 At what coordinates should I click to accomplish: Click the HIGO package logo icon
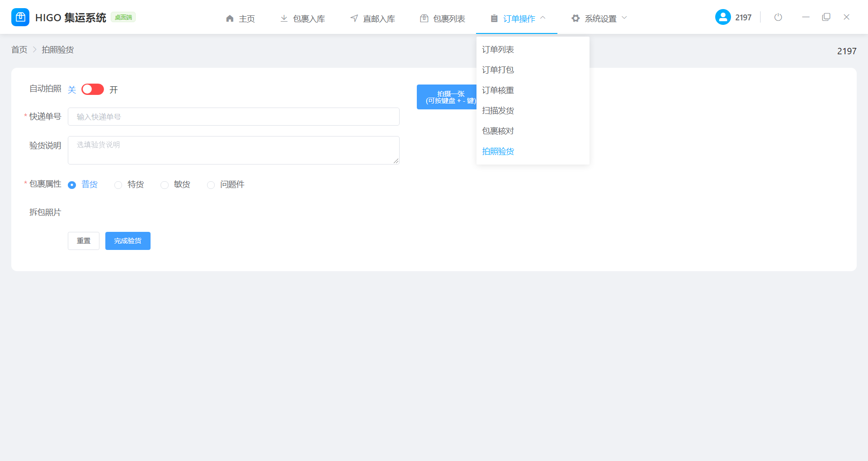20,17
